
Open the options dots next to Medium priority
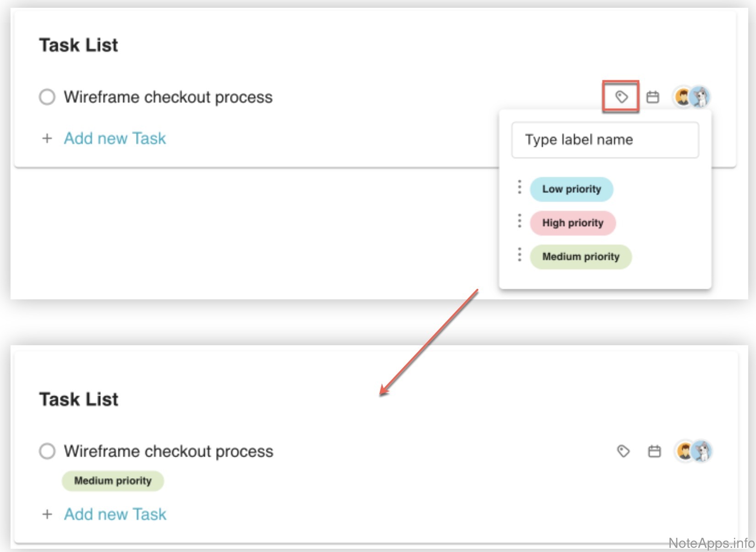(x=519, y=254)
